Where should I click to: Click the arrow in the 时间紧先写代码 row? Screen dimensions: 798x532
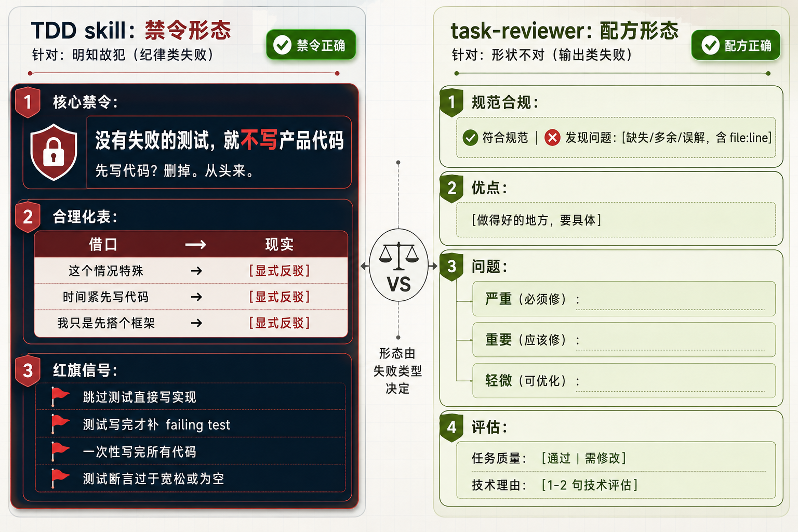tap(196, 297)
